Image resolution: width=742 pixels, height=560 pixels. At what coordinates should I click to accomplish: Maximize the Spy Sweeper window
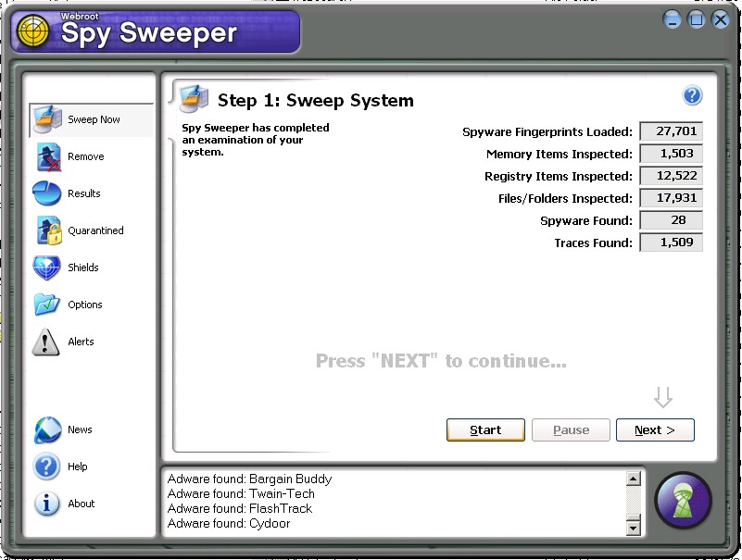point(696,19)
